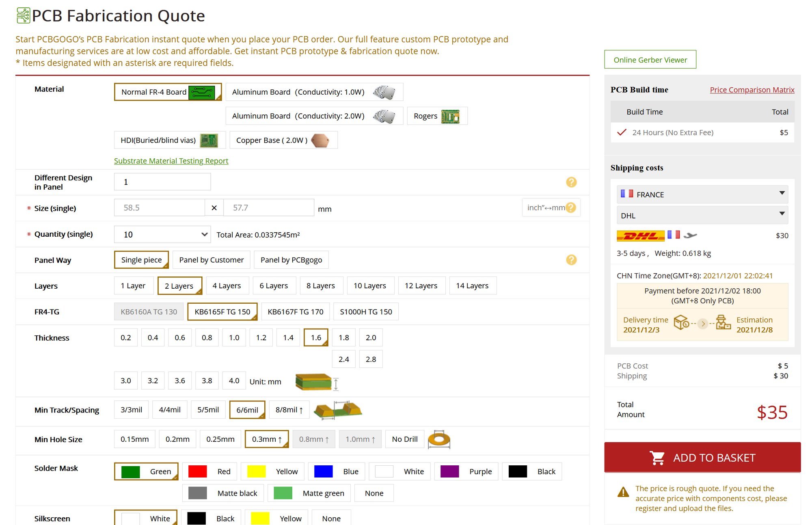Image resolution: width=812 pixels, height=525 pixels.
Task: Select 14 Layers option
Action: [472, 286]
